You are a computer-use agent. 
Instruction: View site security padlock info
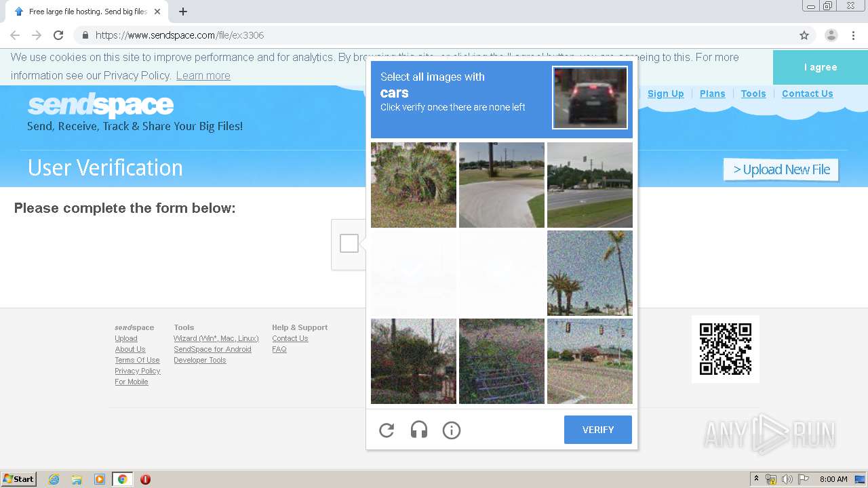pyautogui.click(x=85, y=35)
